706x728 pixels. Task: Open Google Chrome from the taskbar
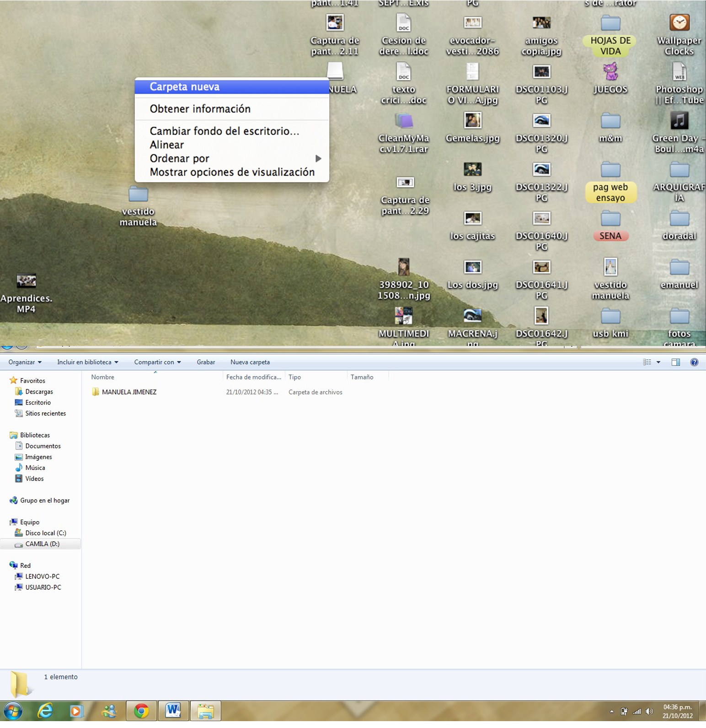(x=141, y=711)
